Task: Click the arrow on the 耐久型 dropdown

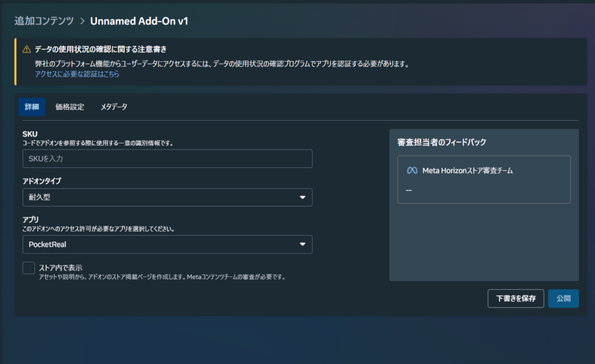Action: tap(302, 197)
